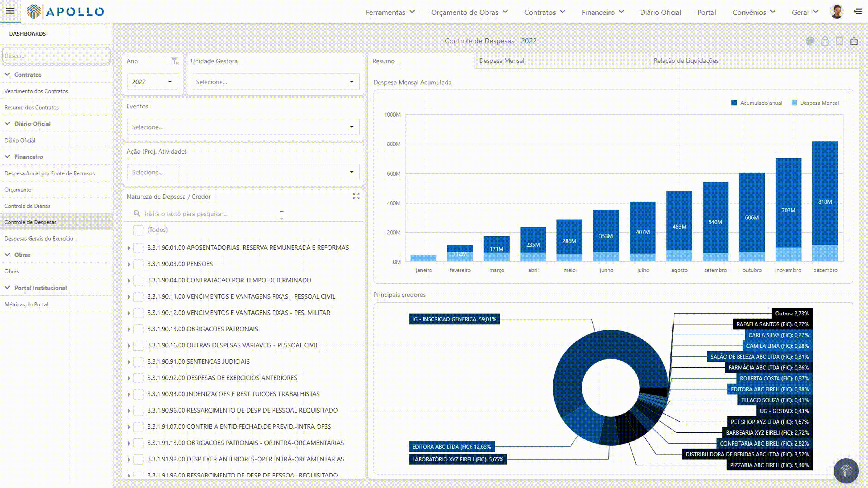Screen dimensions: 868x488
Task: Open the hamburger menu icon
Action: [x=10, y=11]
